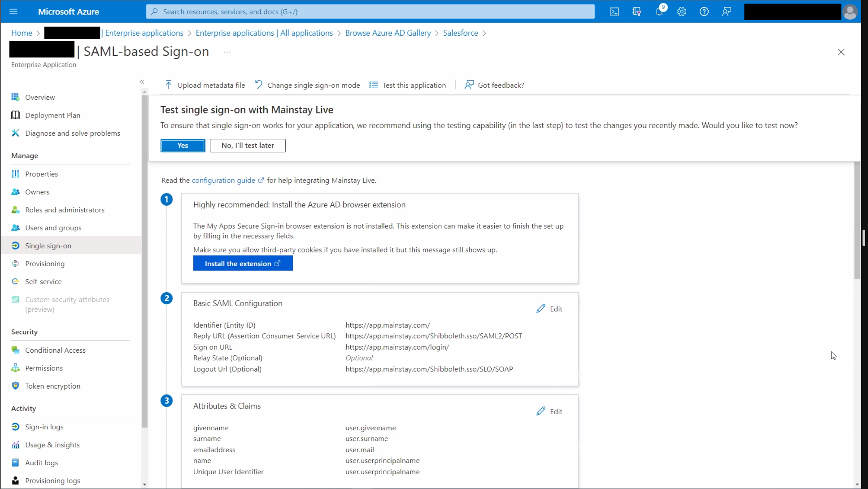The width and height of the screenshot is (868, 489).
Task: Click the sidebar scroll down arrow
Action: point(144,484)
